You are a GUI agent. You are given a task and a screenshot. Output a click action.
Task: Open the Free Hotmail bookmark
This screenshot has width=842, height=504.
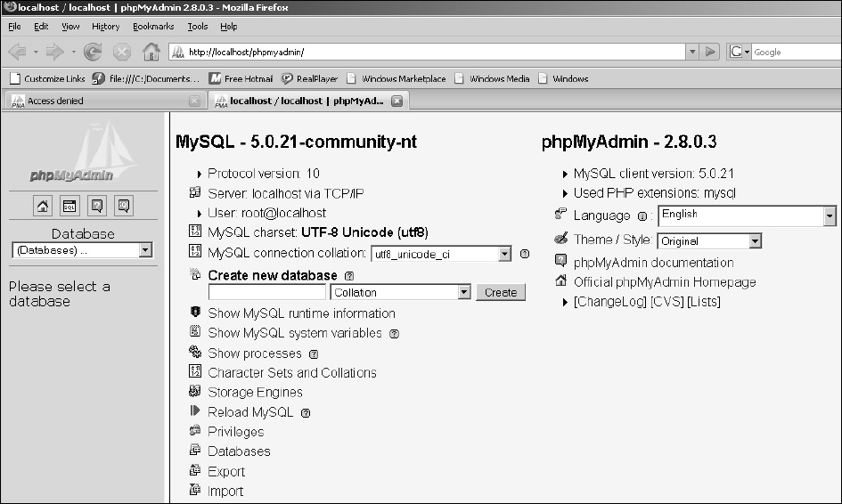[241, 79]
